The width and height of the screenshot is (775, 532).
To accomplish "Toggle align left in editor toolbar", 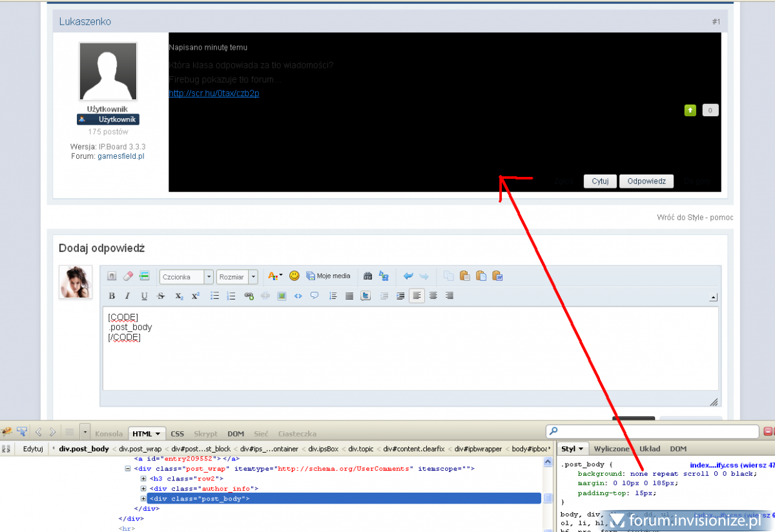I will [417, 296].
